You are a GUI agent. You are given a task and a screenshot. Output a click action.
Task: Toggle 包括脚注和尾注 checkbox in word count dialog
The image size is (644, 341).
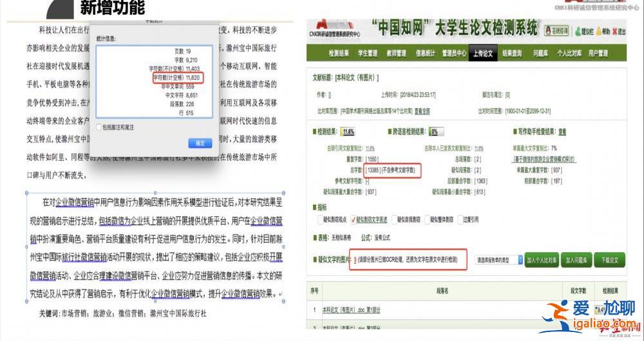pos(99,127)
